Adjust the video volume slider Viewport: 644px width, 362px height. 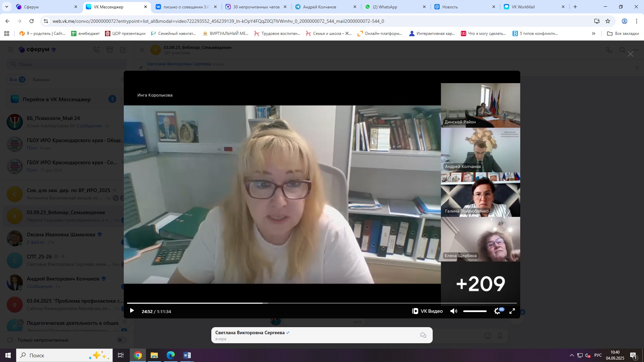[475, 311]
